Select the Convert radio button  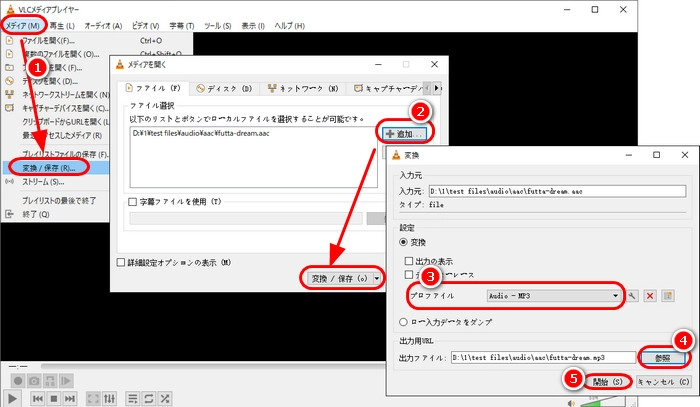(x=404, y=242)
